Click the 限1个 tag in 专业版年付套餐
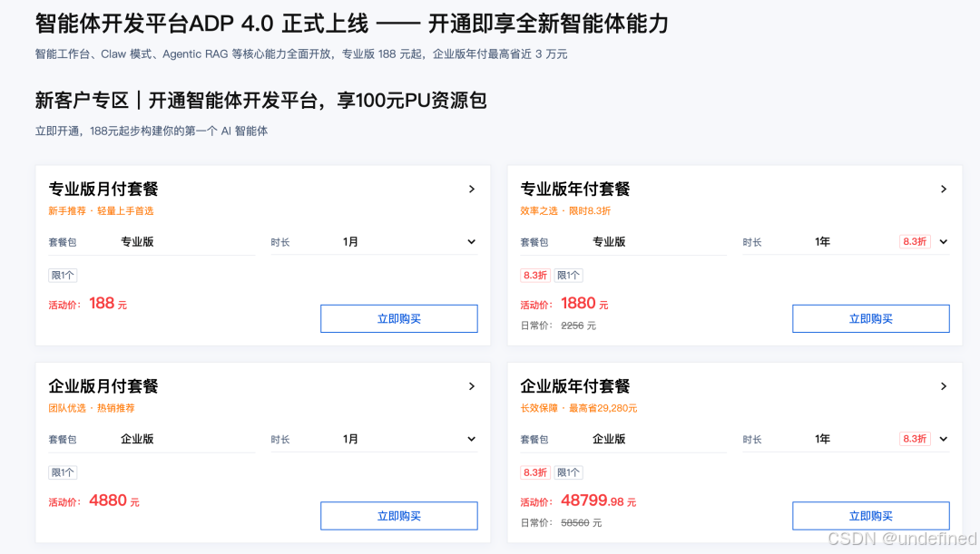The image size is (980, 554). pyautogui.click(x=568, y=276)
